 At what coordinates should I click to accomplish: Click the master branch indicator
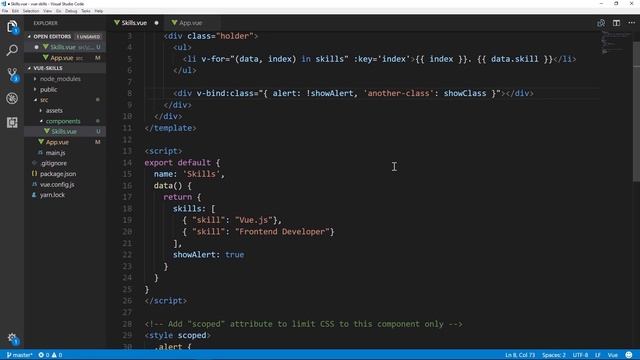pyautogui.click(x=19, y=355)
